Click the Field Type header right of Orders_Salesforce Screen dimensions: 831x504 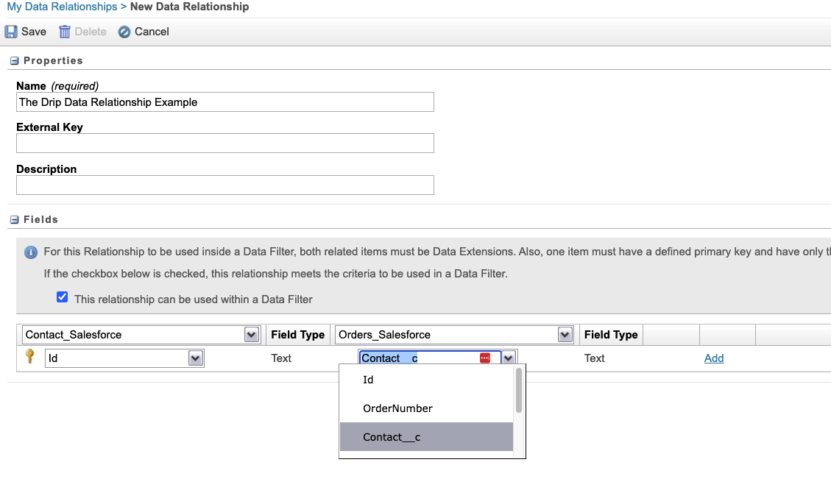(x=611, y=335)
